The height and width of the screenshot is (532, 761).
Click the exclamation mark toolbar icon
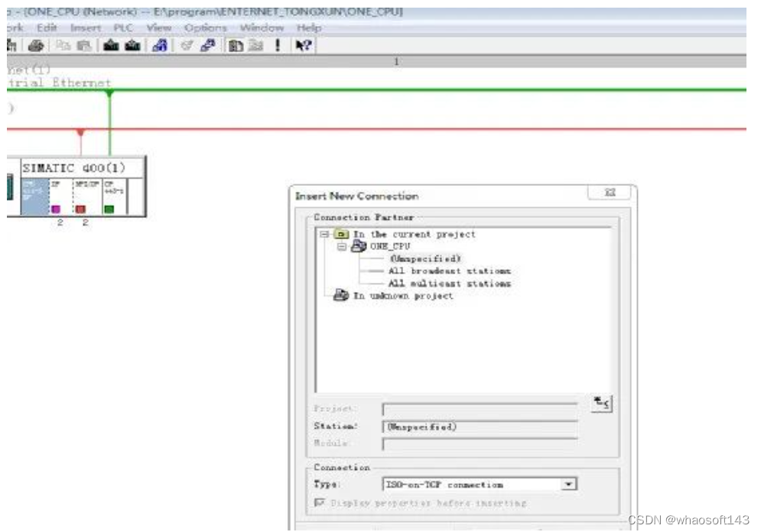pyautogui.click(x=278, y=46)
